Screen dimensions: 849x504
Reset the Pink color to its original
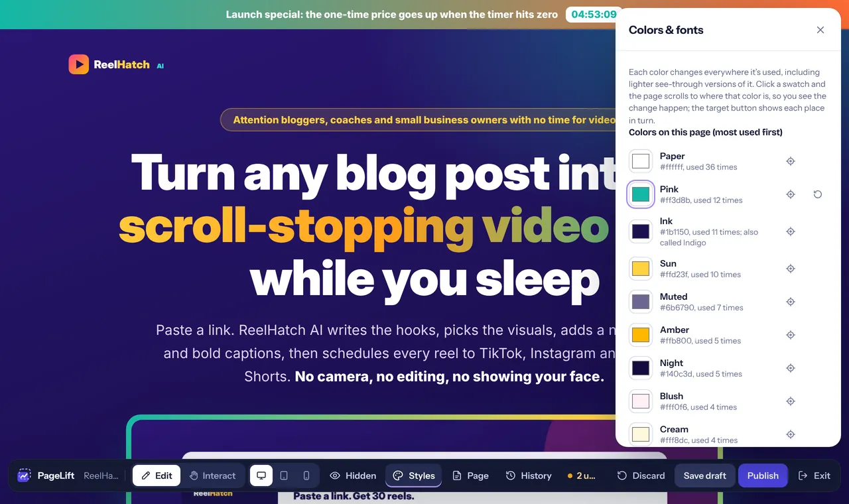(x=818, y=194)
